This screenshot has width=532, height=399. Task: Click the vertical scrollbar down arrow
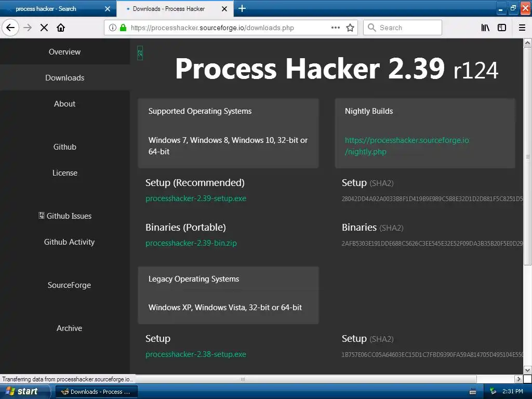pos(527,370)
